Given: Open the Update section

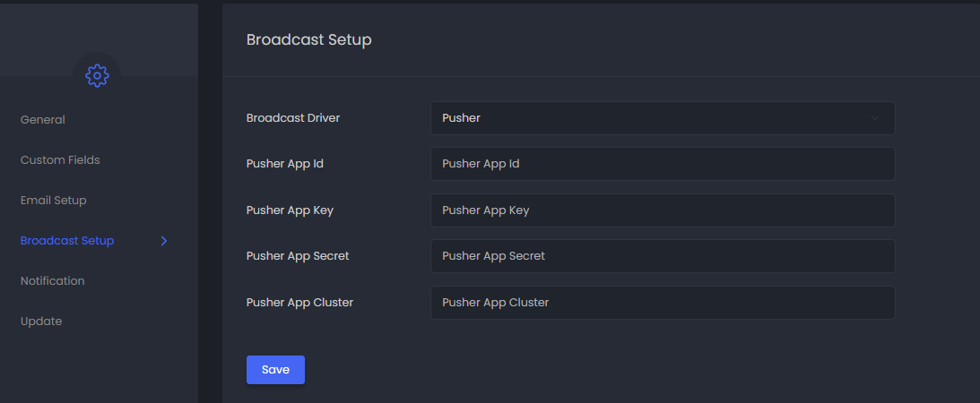Looking at the screenshot, I should tap(41, 322).
